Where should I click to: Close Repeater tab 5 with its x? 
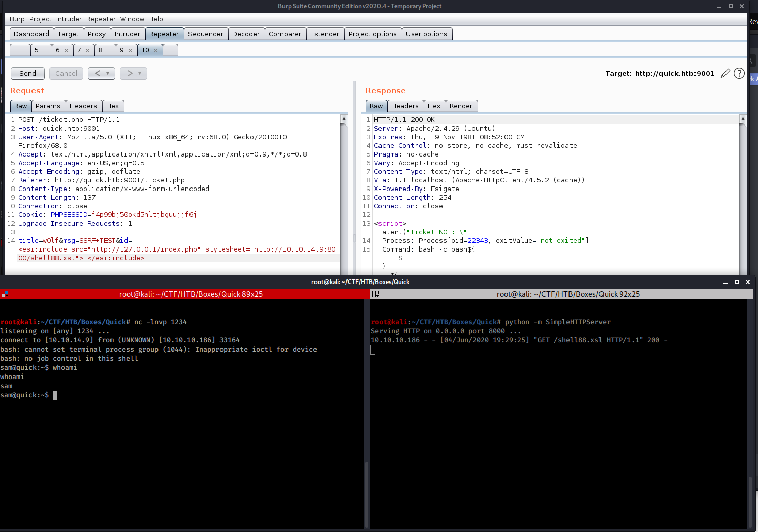tap(45, 50)
